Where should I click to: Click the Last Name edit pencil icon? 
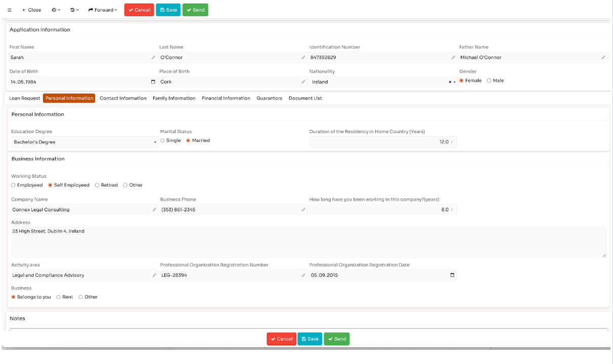coord(303,58)
